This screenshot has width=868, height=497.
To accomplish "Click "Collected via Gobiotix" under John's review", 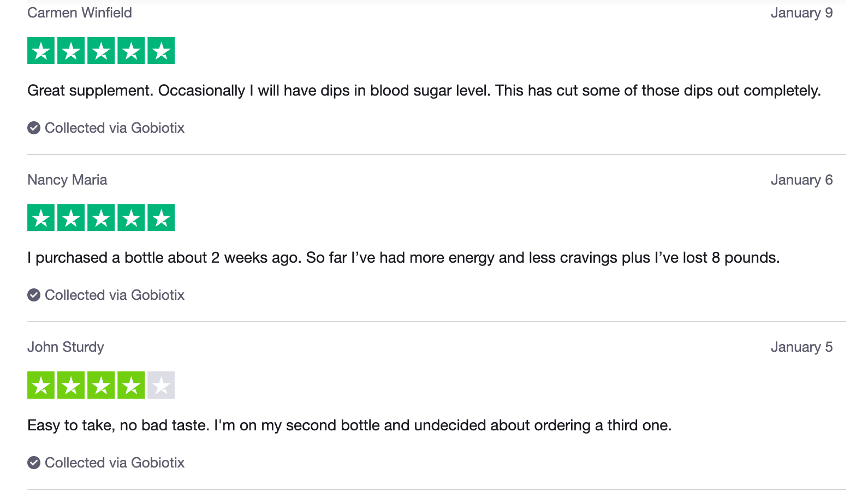I will coord(115,463).
